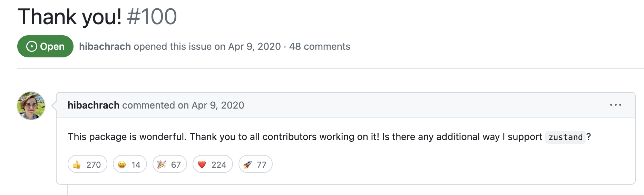Screen dimensions: 644x195
Task: Open the "commented on Apr 9, 2020" permalink
Action: point(183,105)
